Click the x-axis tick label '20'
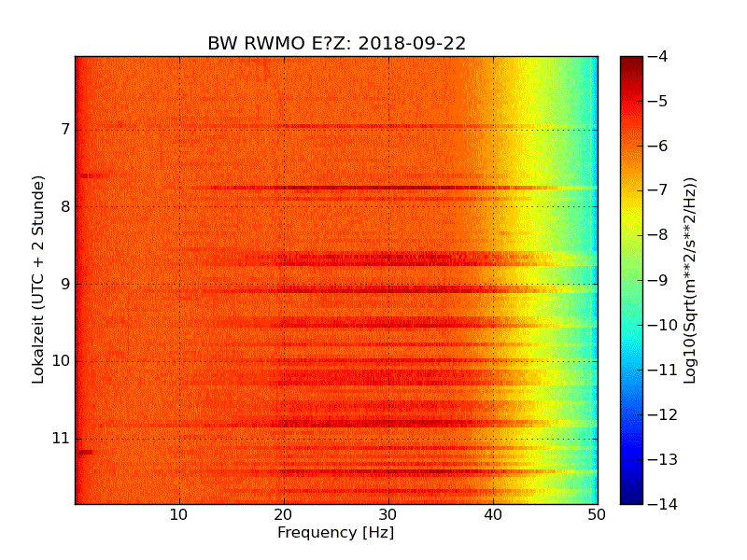Screen dimensions: 747x560 [284, 515]
